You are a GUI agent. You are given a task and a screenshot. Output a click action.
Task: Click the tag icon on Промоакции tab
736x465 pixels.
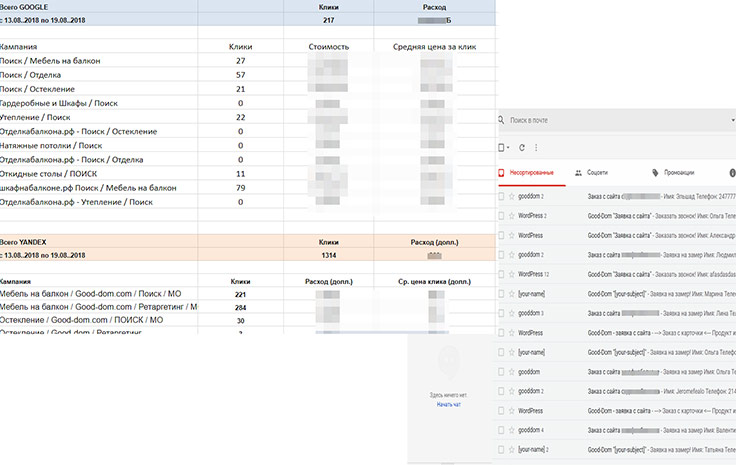point(654,173)
